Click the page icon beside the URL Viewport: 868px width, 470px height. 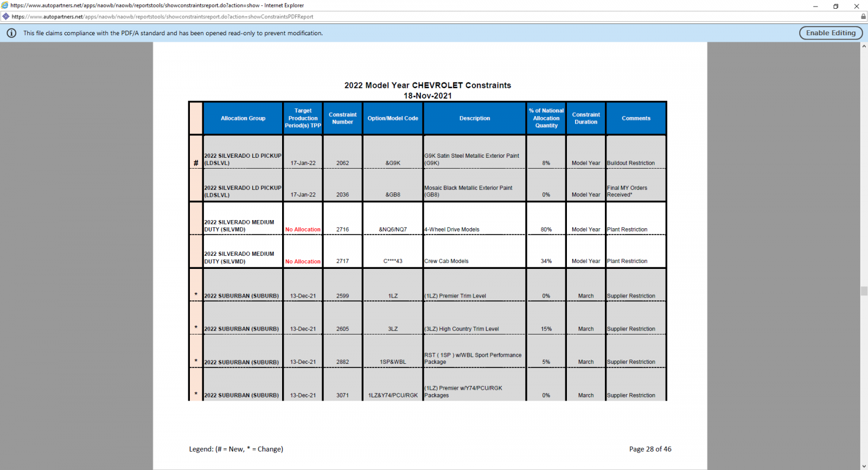click(x=6, y=16)
